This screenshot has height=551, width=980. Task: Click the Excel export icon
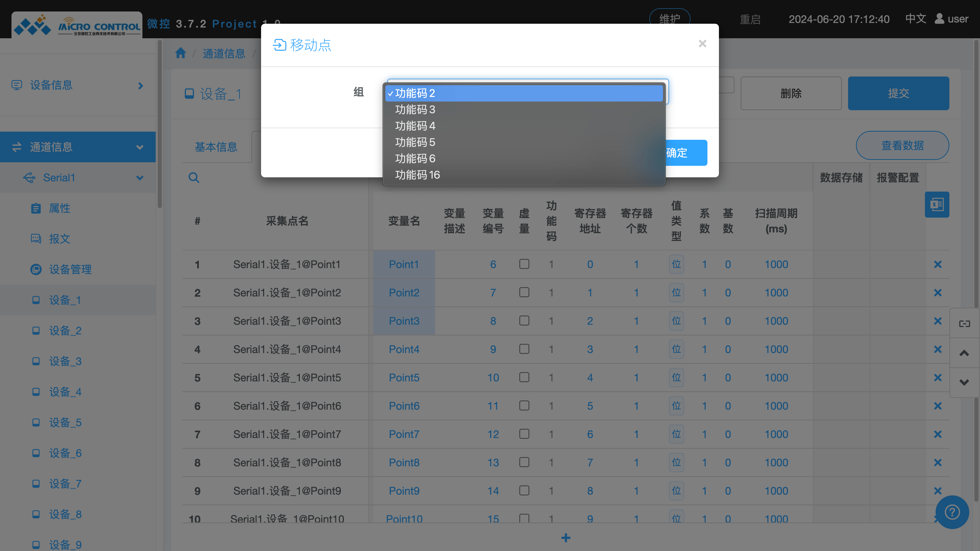point(937,205)
